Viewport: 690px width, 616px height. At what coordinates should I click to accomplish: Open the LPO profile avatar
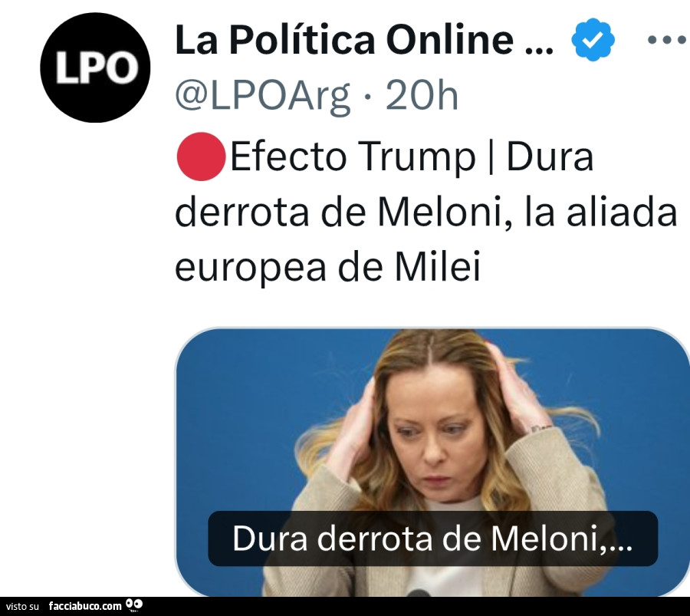click(x=95, y=68)
